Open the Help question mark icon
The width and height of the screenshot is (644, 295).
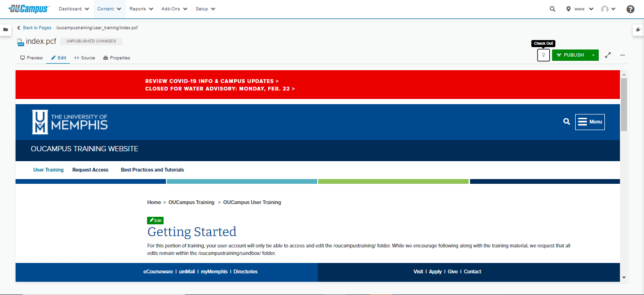[630, 8]
